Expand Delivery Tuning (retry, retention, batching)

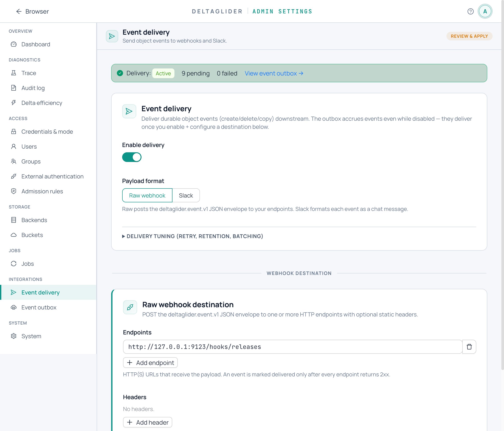click(192, 236)
